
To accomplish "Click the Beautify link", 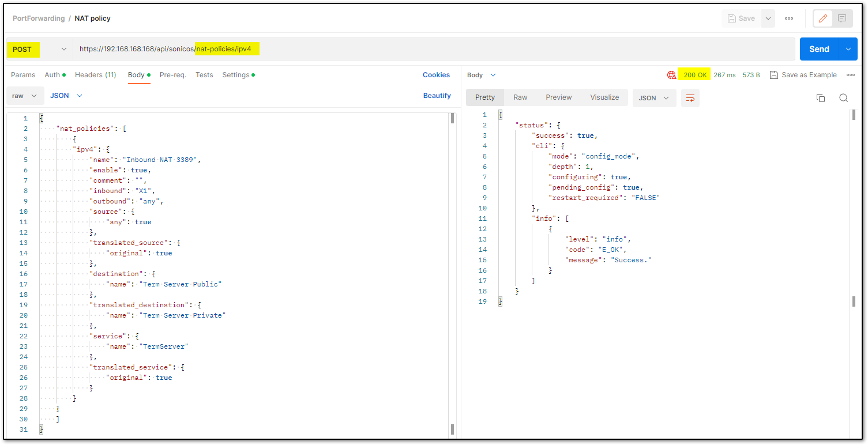I will [437, 96].
